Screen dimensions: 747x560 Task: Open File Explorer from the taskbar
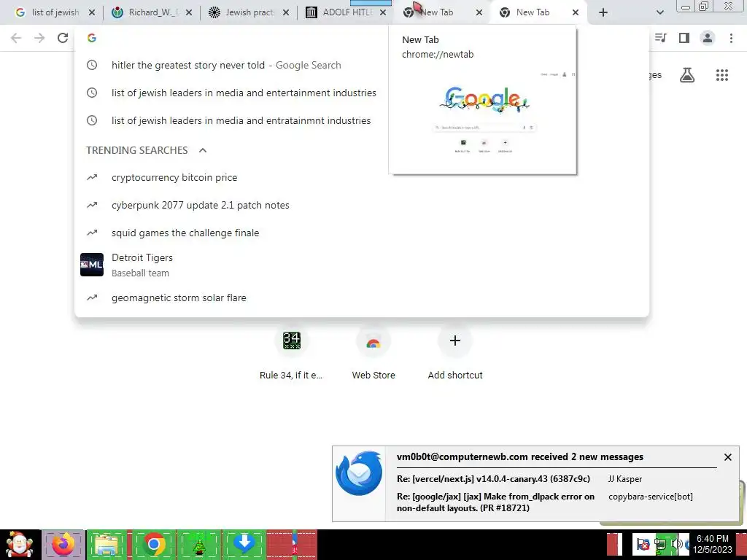coord(107,545)
